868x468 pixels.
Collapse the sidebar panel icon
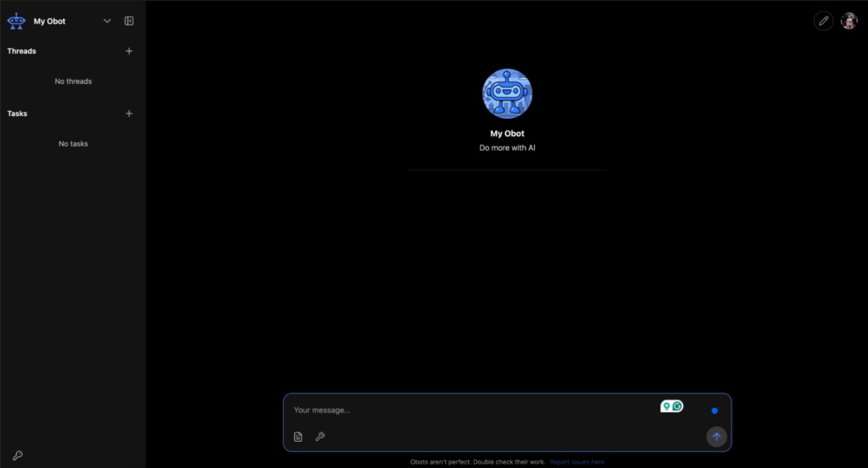coord(129,21)
